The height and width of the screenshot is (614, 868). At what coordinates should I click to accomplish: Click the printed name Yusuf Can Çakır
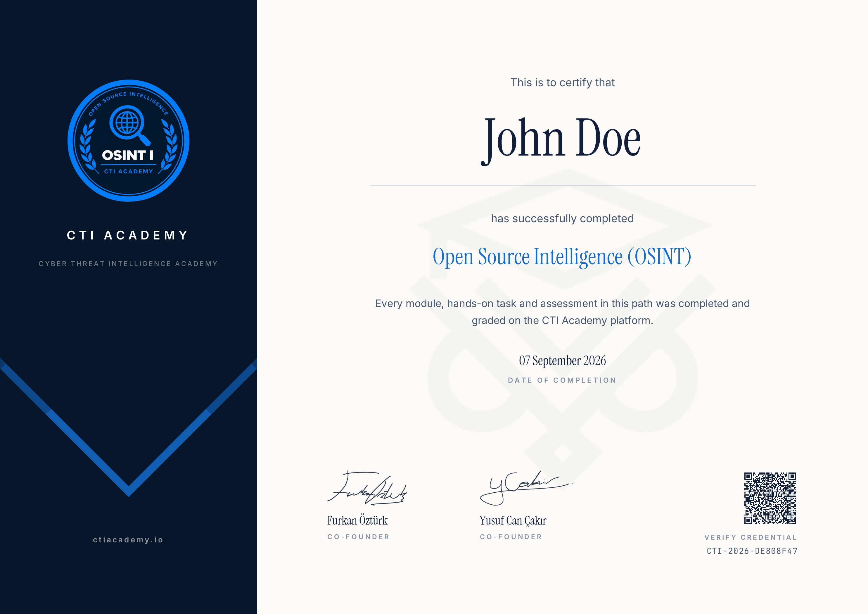pos(513,521)
